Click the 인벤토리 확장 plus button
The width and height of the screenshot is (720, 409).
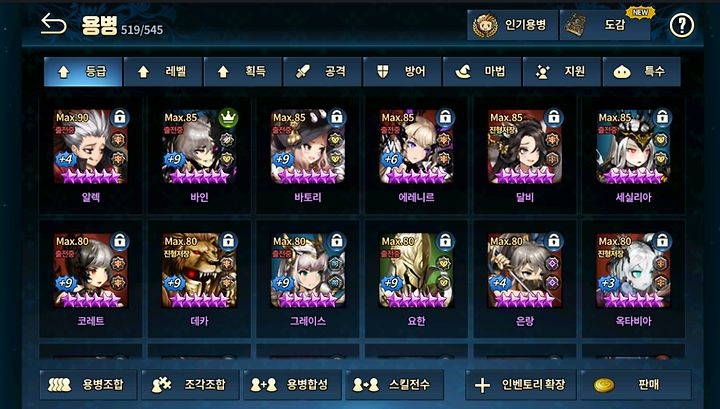pyautogui.click(x=521, y=385)
